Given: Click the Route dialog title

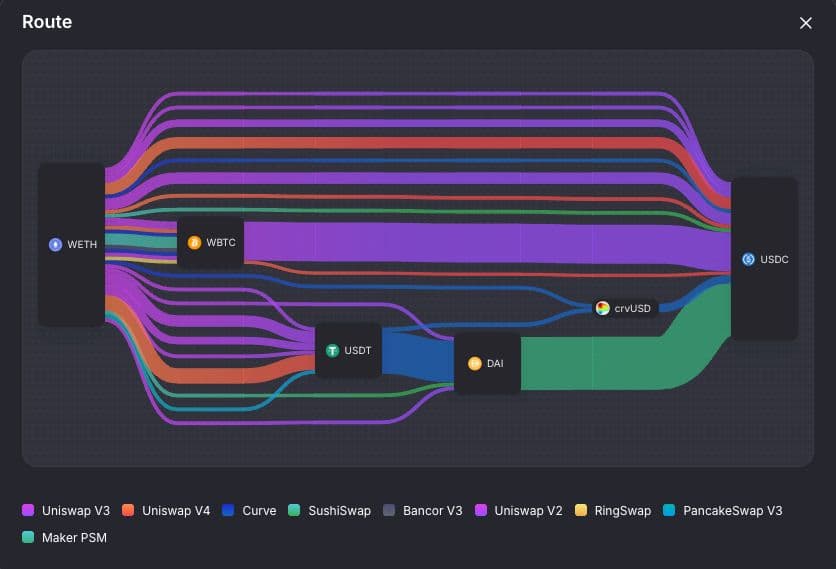Looking at the screenshot, I should coord(47,21).
